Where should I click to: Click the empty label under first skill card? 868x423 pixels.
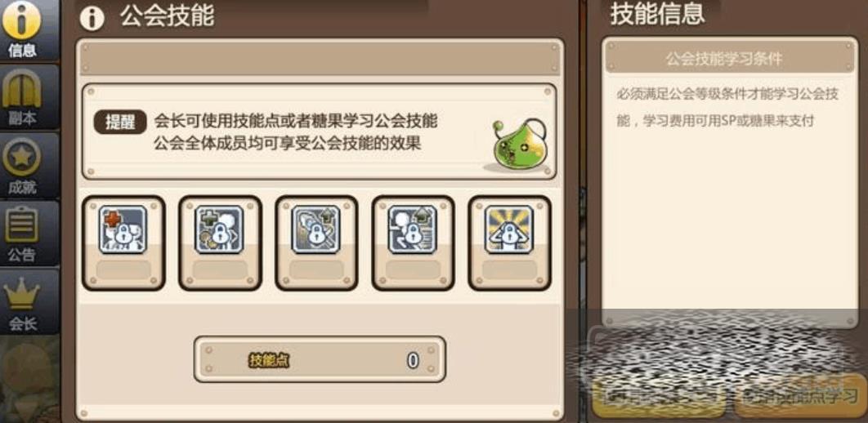(x=123, y=269)
